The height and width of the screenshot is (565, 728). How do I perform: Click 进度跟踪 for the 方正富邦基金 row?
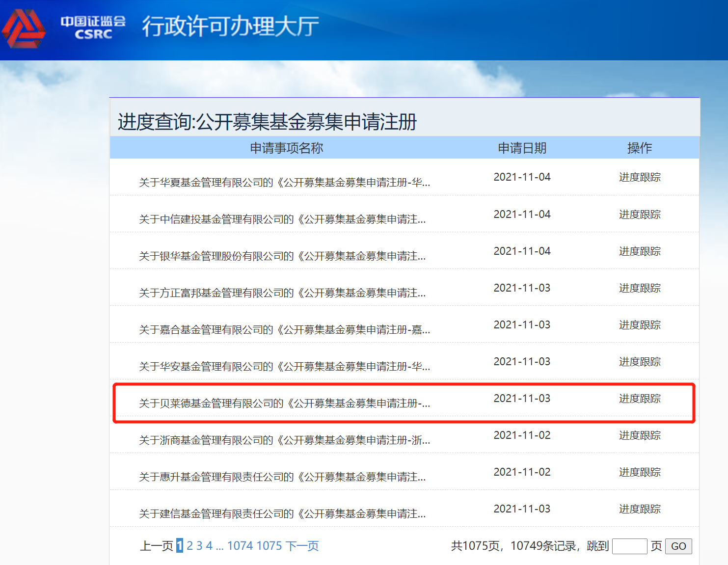[x=640, y=288]
